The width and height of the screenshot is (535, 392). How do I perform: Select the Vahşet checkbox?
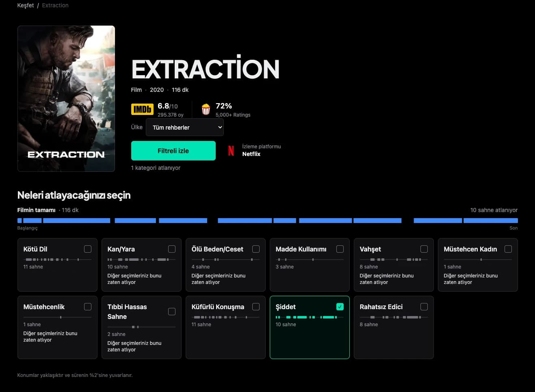pyautogui.click(x=424, y=249)
